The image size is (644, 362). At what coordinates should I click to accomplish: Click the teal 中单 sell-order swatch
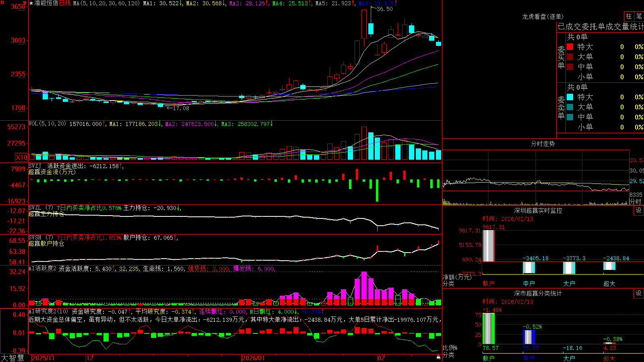pos(570,117)
